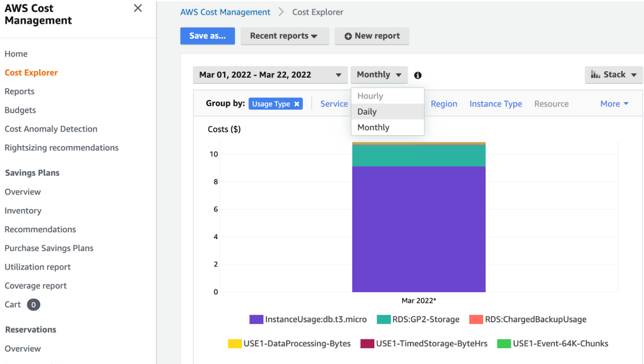Image resolution: width=644 pixels, height=364 pixels.
Task: Click the Save as... button
Action: click(x=208, y=36)
